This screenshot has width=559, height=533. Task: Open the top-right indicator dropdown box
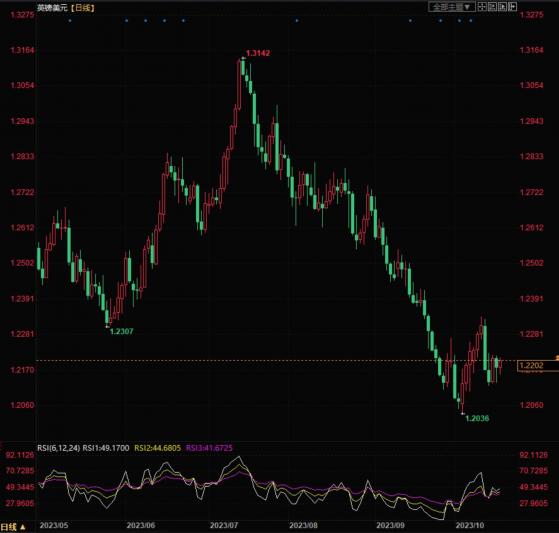451,7
